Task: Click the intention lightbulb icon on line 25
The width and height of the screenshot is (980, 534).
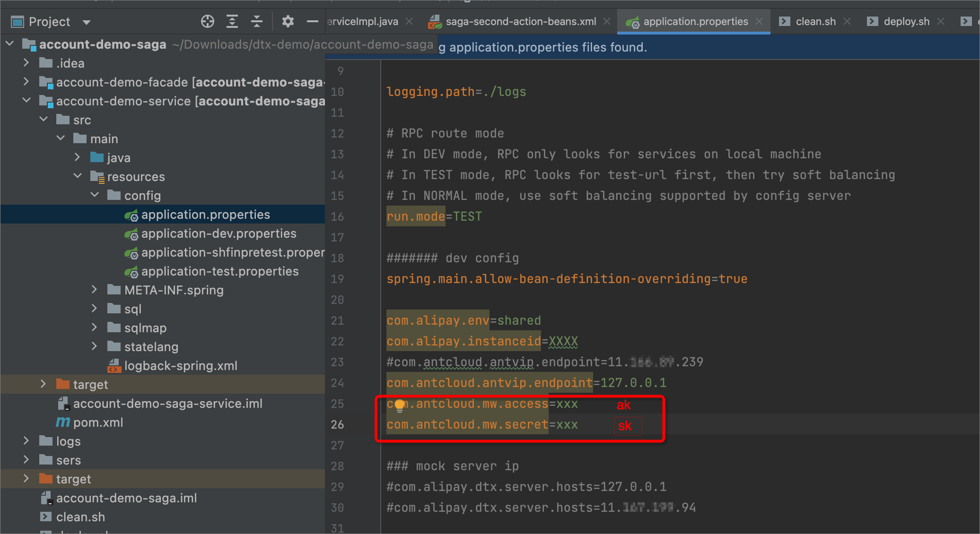Action: click(400, 405)
